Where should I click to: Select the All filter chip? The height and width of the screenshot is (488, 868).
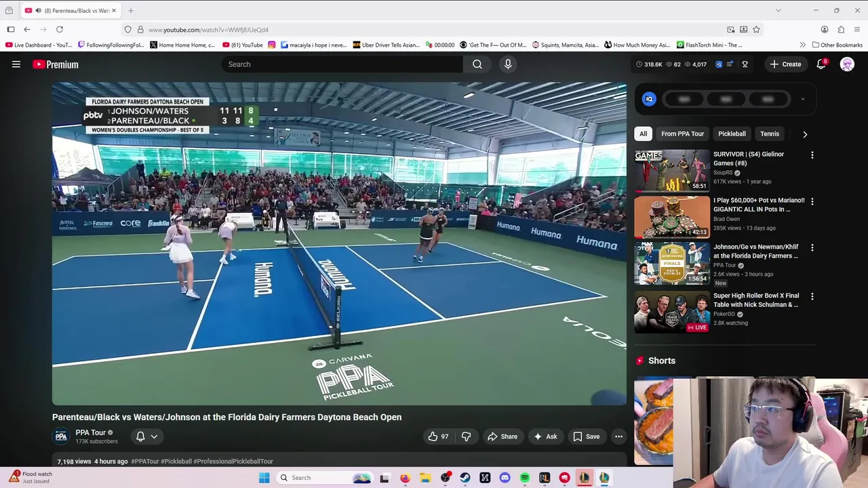point(644,134)
